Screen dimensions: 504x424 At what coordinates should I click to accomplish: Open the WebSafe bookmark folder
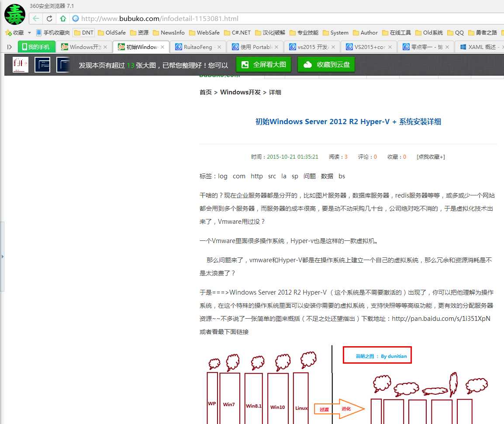(x=204, y=33)
